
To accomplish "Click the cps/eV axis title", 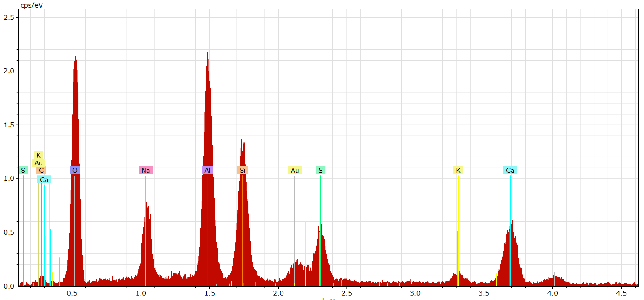I will click(32, 5).
